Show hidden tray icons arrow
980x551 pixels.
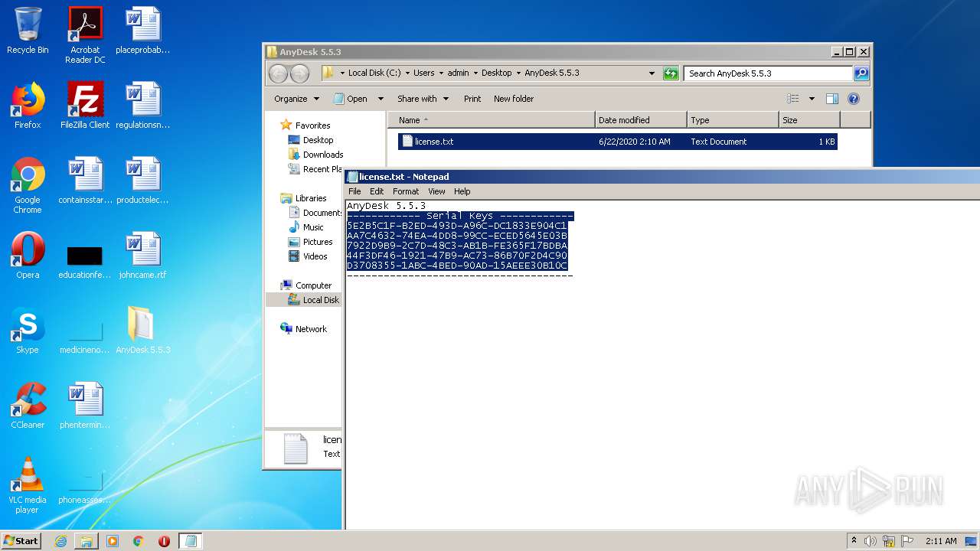(x=854, y=541)
